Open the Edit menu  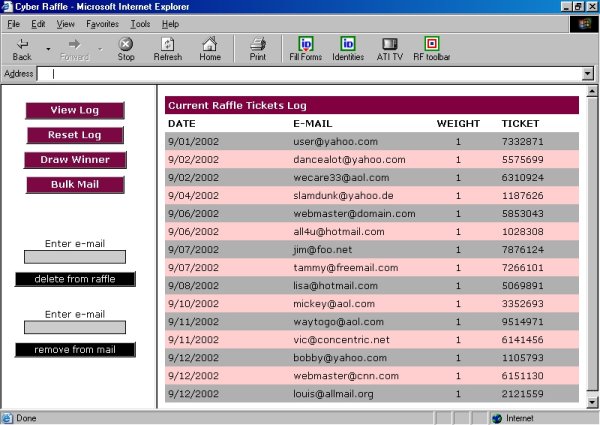point(38,24)
